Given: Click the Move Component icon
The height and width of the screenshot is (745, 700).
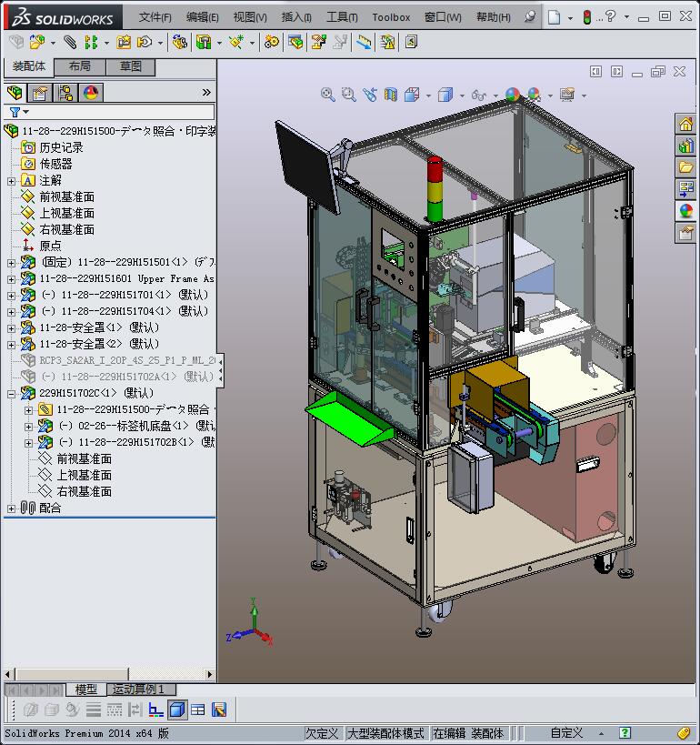Looking at the screenshot, I should pyautogui.click(x=144, y=42).
